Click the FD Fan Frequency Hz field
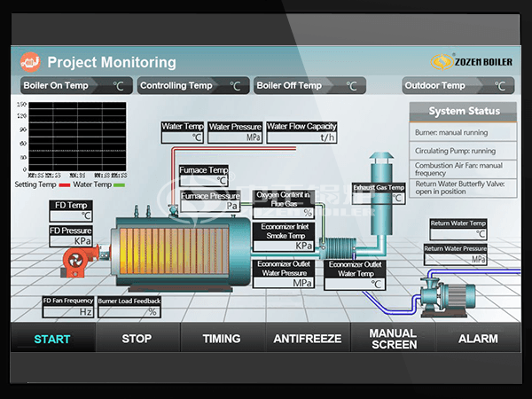 coord(69,311)
